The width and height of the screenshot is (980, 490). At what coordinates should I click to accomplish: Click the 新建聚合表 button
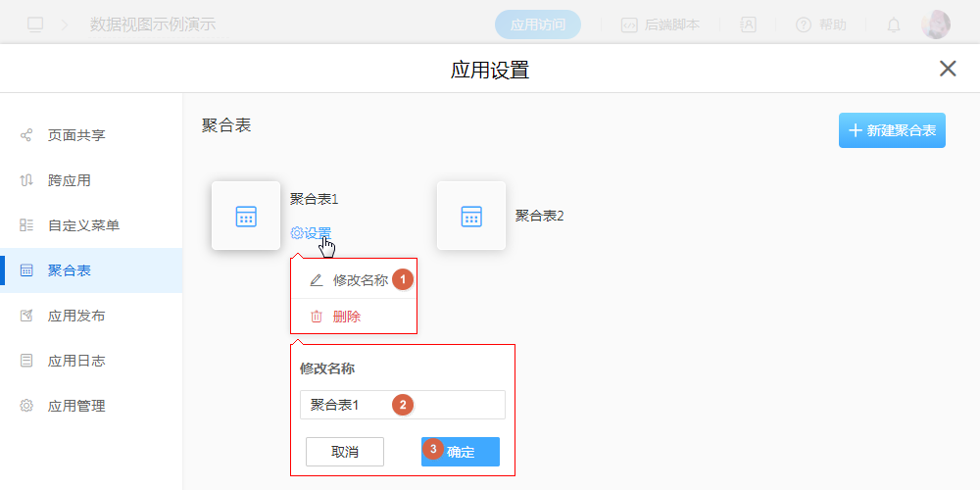pos(892,130)
